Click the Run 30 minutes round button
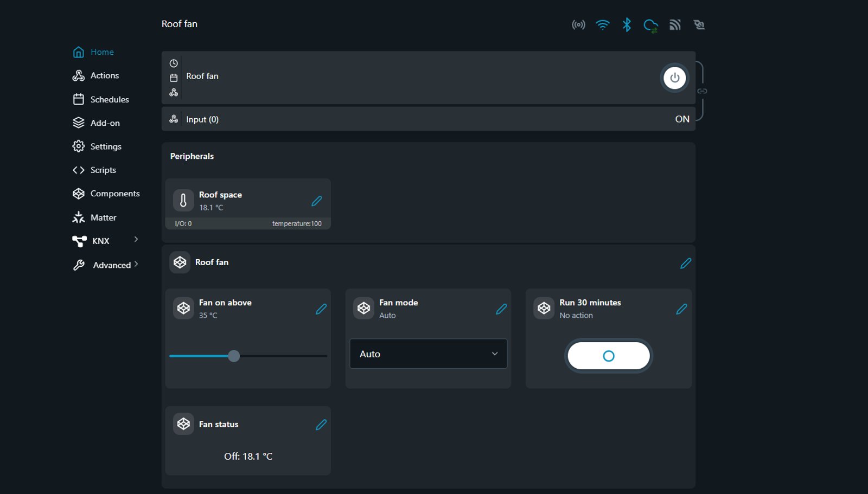 608,356
